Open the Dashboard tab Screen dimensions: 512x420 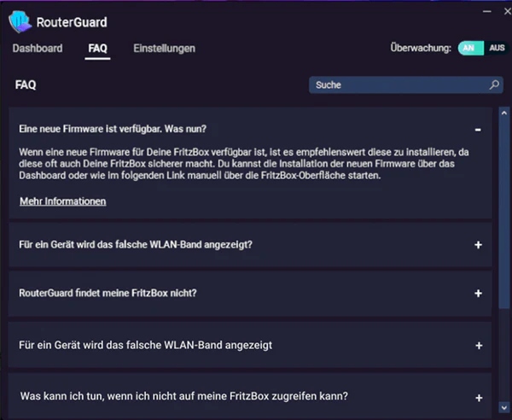pos(38,49)
